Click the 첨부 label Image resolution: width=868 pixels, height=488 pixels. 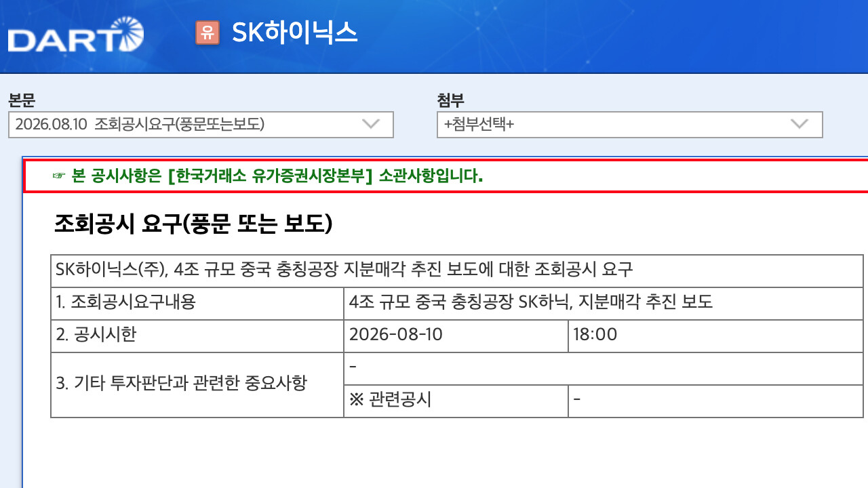click(x=450, y=100)
